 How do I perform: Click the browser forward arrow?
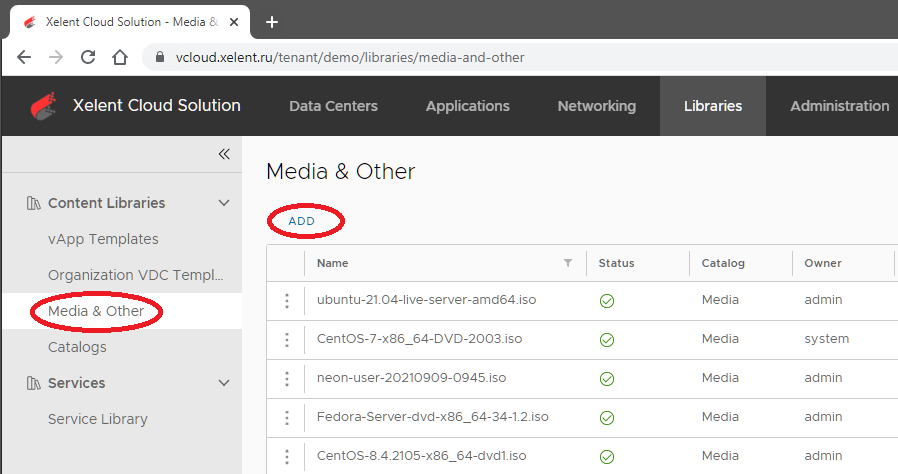56,57
